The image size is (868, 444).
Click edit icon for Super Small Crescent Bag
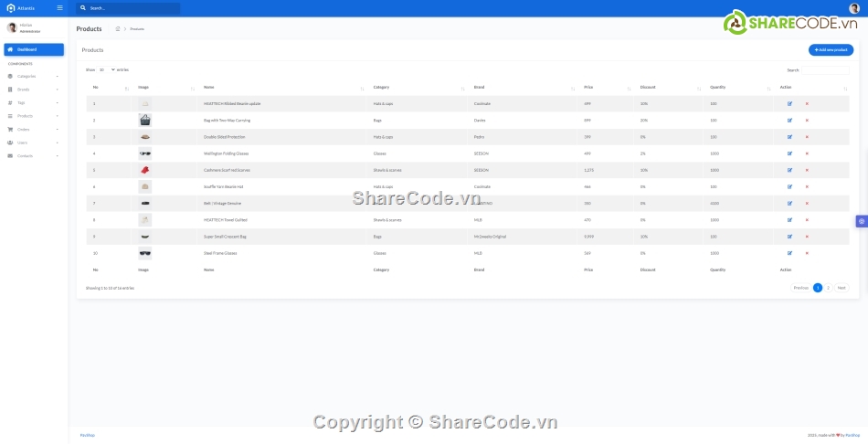tap(789, 237)
